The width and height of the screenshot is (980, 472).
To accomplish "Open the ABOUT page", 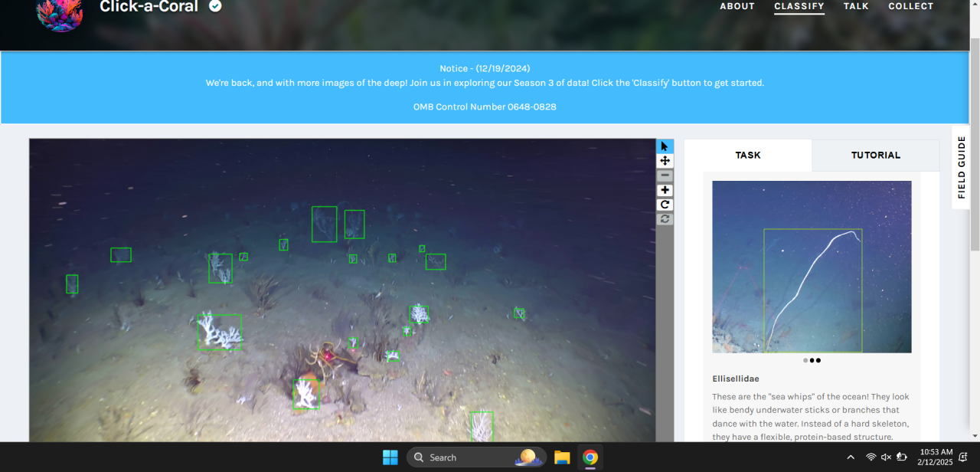I will point(737,6).
